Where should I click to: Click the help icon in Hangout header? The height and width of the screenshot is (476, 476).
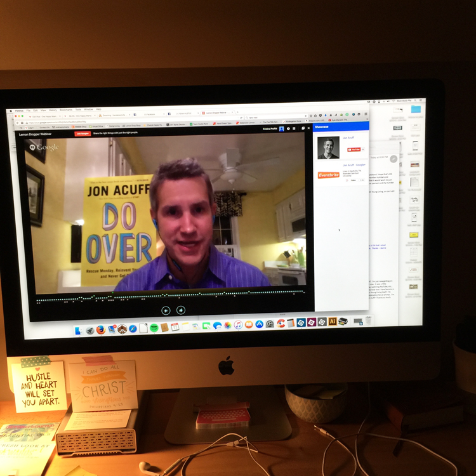[x=288, y=129]
